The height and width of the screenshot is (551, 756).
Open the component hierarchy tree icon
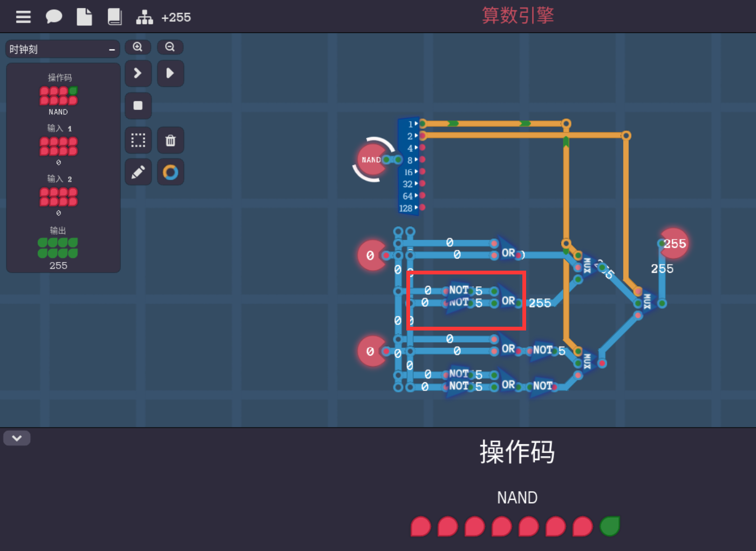point(145,17)
